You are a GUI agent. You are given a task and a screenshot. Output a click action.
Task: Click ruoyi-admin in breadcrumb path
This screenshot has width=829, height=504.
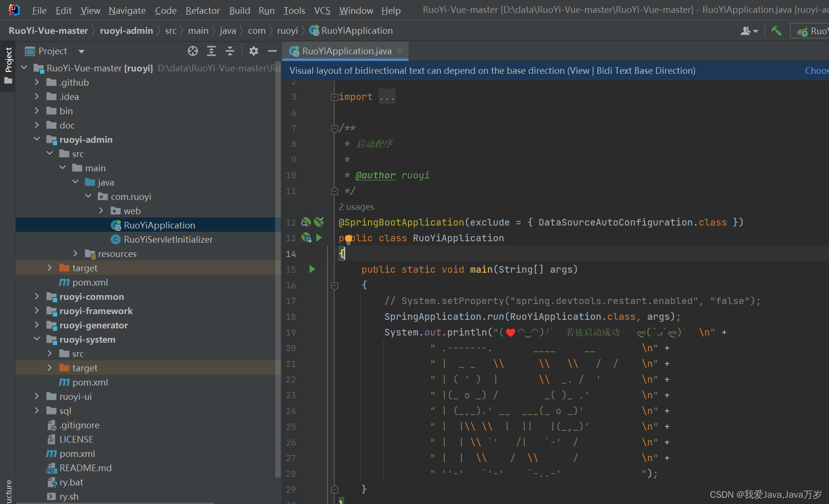[x=126, y=31]
